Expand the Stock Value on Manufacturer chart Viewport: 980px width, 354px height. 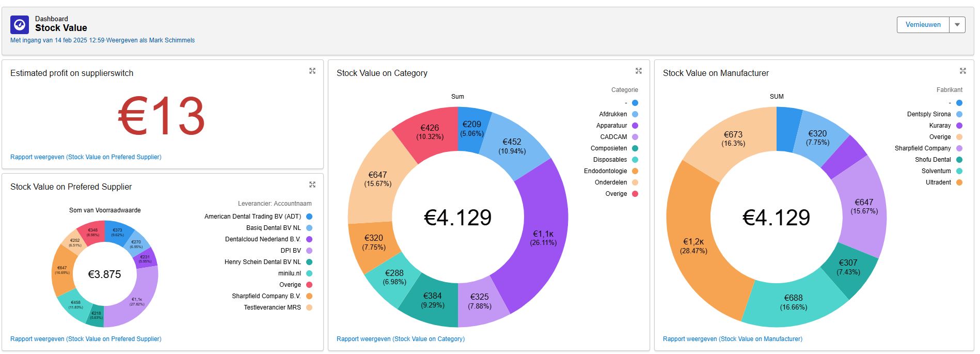click(963, 71)
